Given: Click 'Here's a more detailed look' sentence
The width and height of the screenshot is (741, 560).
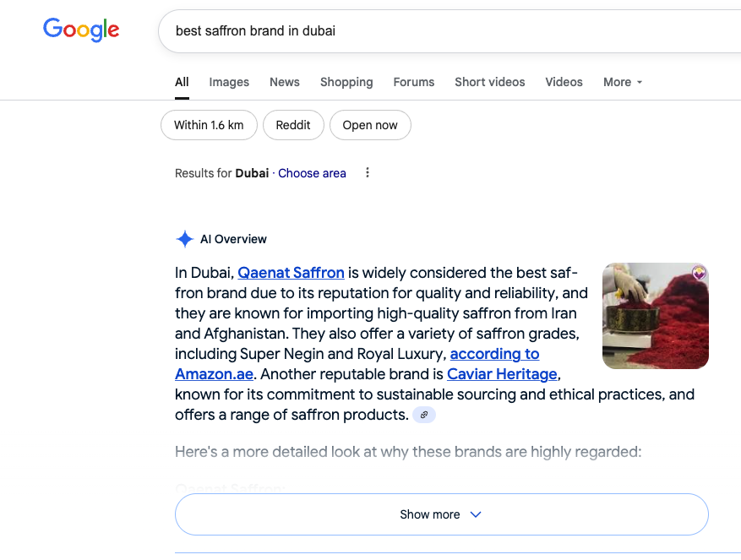Looking at the screenshot, I should point(408,452).
